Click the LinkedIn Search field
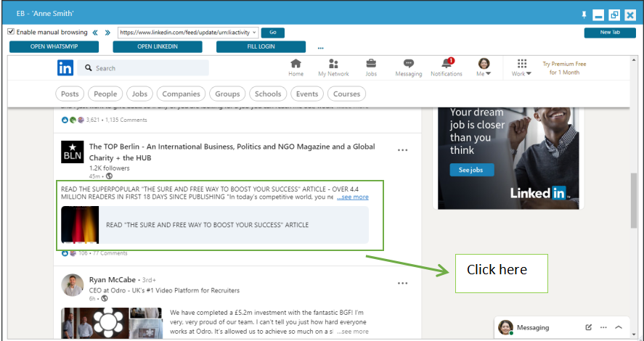644x341 pixels. click(x=143, y=68)
